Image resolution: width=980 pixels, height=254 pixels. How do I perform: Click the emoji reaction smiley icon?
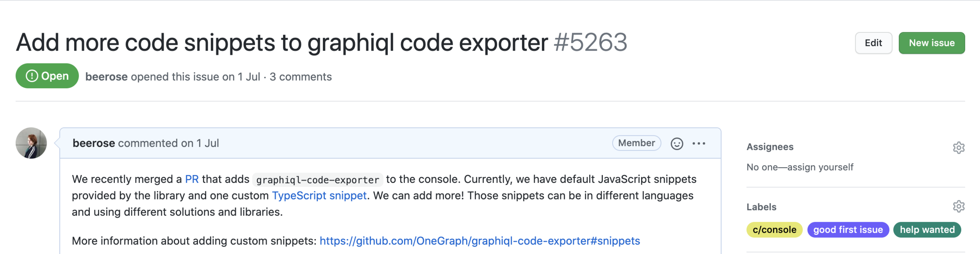pyautogui.click(x=677, y=144)
